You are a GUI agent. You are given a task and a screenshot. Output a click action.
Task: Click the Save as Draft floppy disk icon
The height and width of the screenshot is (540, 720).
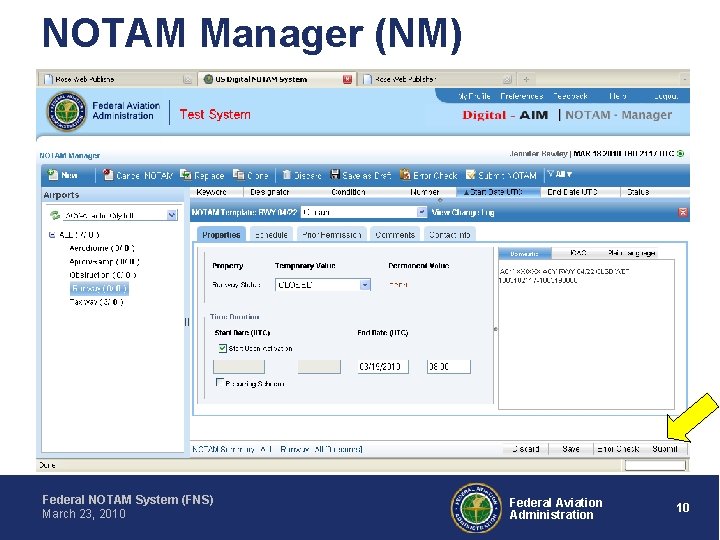[x=335, y=175]
